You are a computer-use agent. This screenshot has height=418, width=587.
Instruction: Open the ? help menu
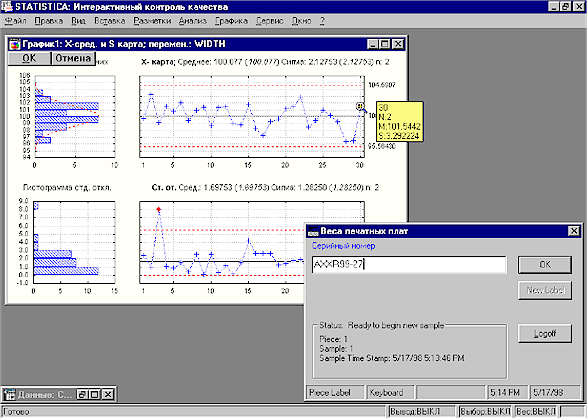[x=322, y=21]
